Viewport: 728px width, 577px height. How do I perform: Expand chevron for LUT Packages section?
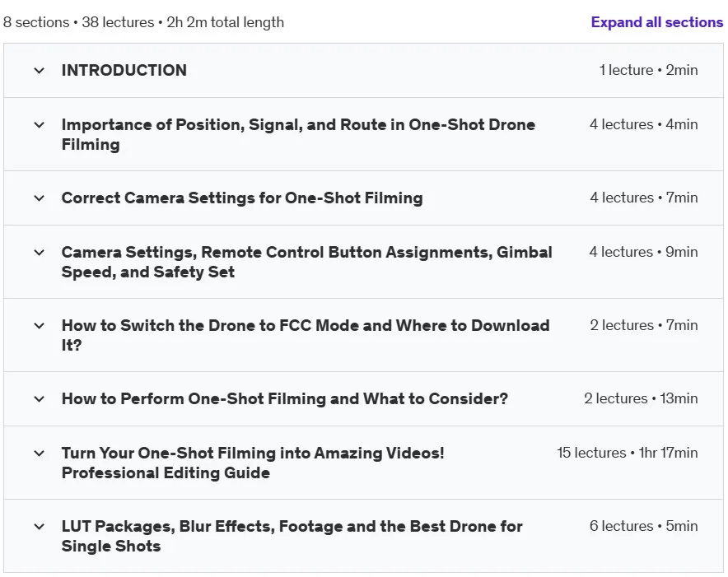40,527
